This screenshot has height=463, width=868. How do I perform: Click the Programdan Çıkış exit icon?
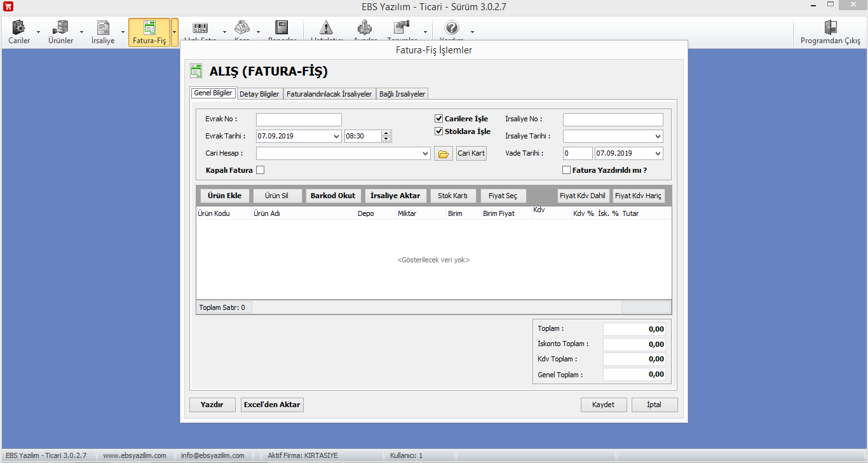[830, 29]
